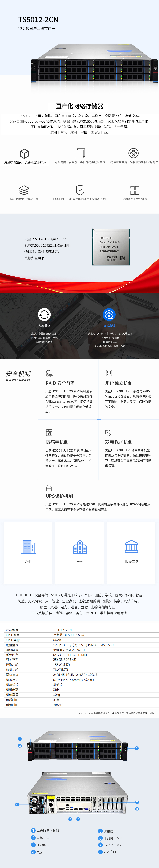Click the spec value 机架式
Viewport: 159px width, 868px height.
58,685
